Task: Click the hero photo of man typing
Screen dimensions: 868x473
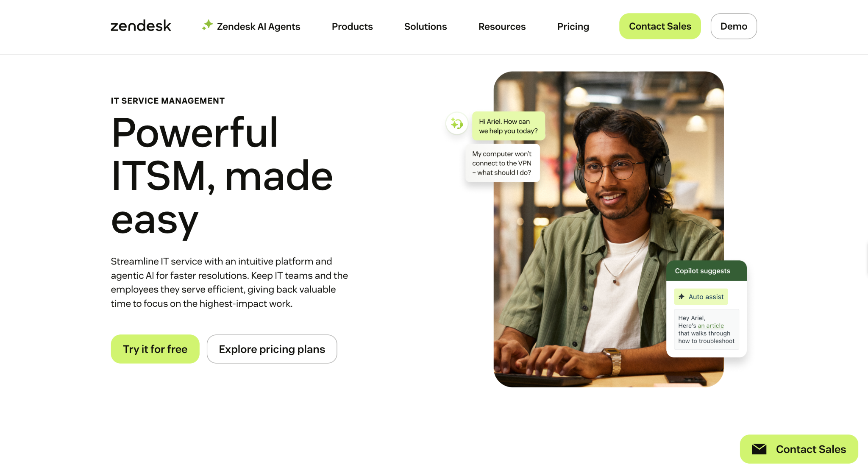Action: (x=609, y=229)
